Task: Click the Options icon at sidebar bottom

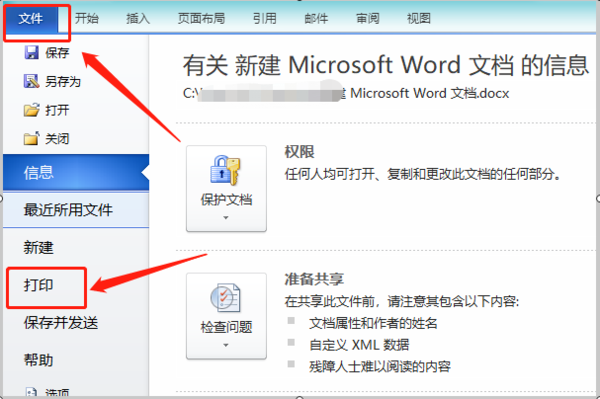Action: tap(31, 393)
